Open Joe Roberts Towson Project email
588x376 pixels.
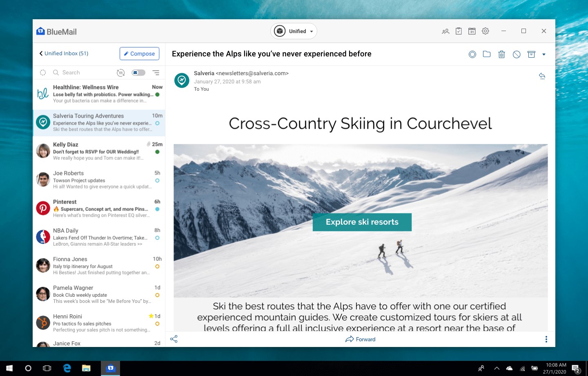point(99,180)
